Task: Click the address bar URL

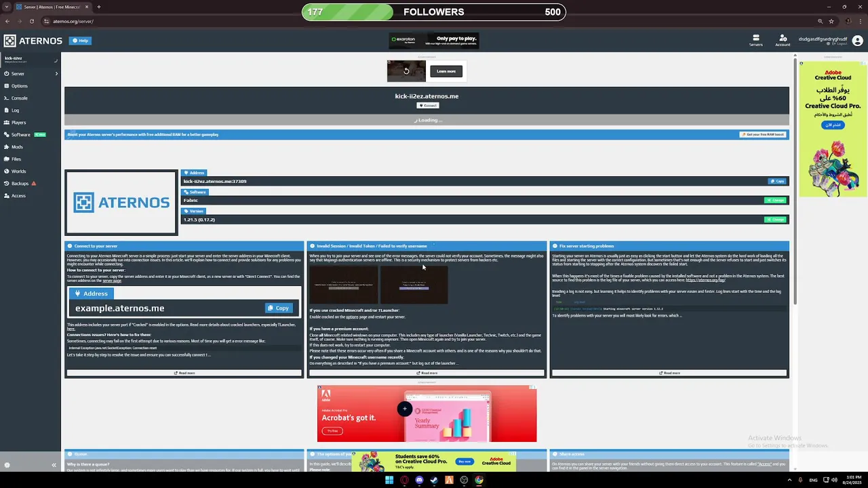Action: pyautogui.click(x=73, y=21)
